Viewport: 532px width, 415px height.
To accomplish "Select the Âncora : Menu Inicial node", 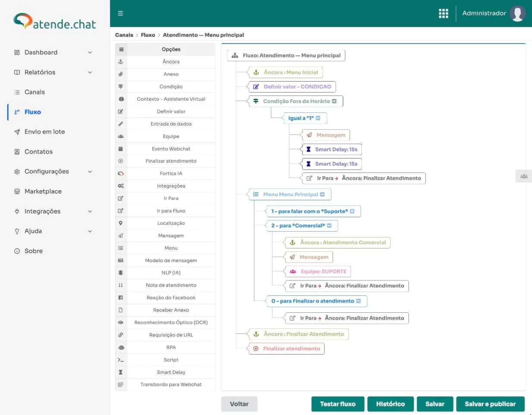I will tap(285, 72).
